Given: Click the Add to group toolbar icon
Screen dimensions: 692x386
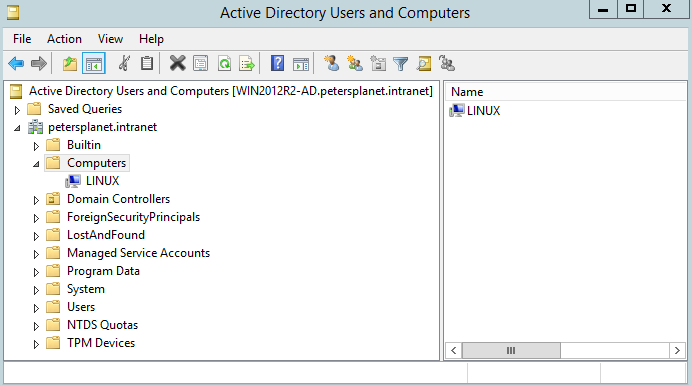Looking at the screenshot, I should tap(447, 64).
